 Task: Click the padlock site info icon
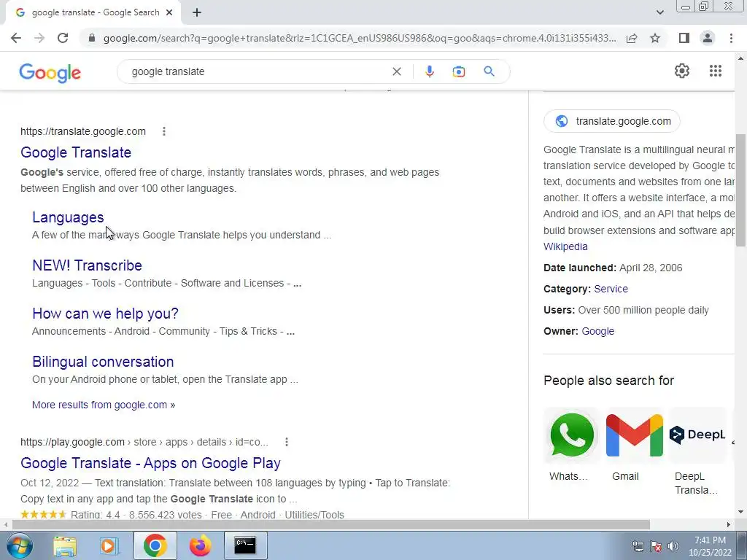[92, 38]
